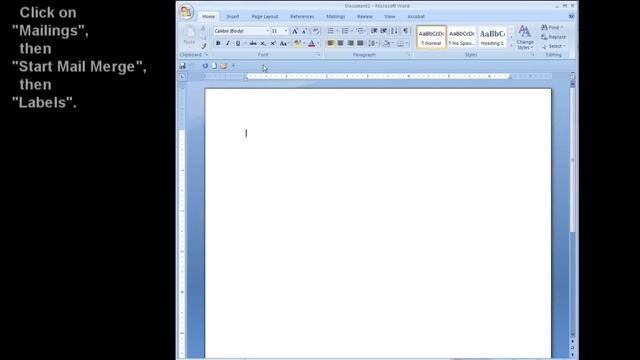
Task: Switch to the Insert tab
Action: click(x=233, y=17)
